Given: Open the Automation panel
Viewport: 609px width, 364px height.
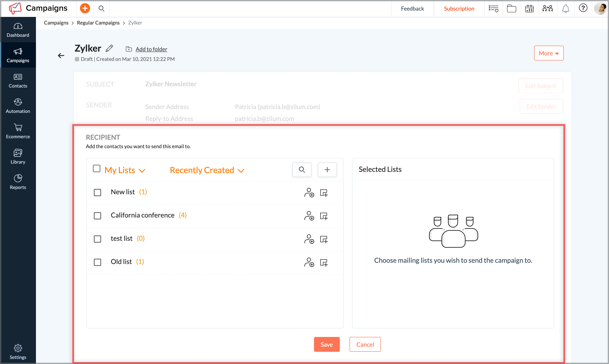Looking at the screenshot, I should pyautogui.click(x=18, y=106).
